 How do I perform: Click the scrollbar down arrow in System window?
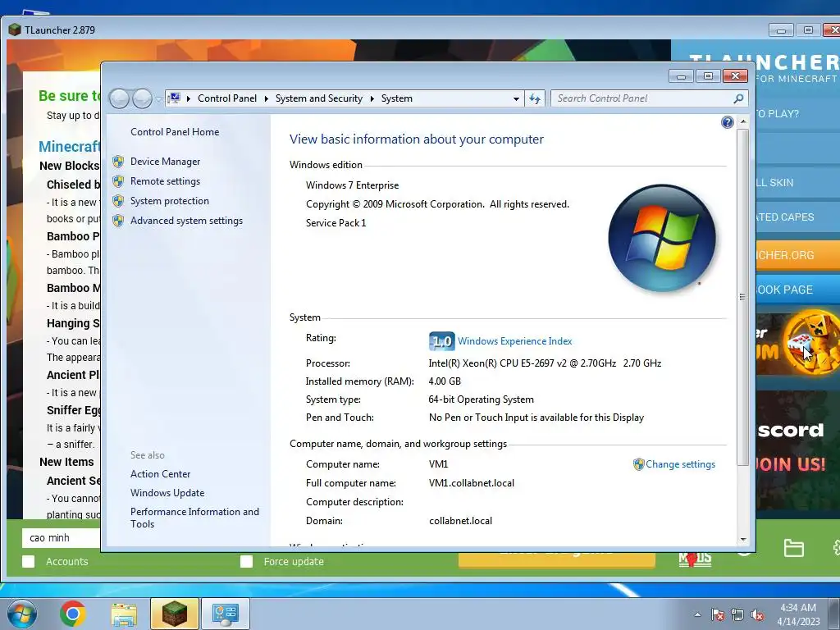[x=743, y=540]
